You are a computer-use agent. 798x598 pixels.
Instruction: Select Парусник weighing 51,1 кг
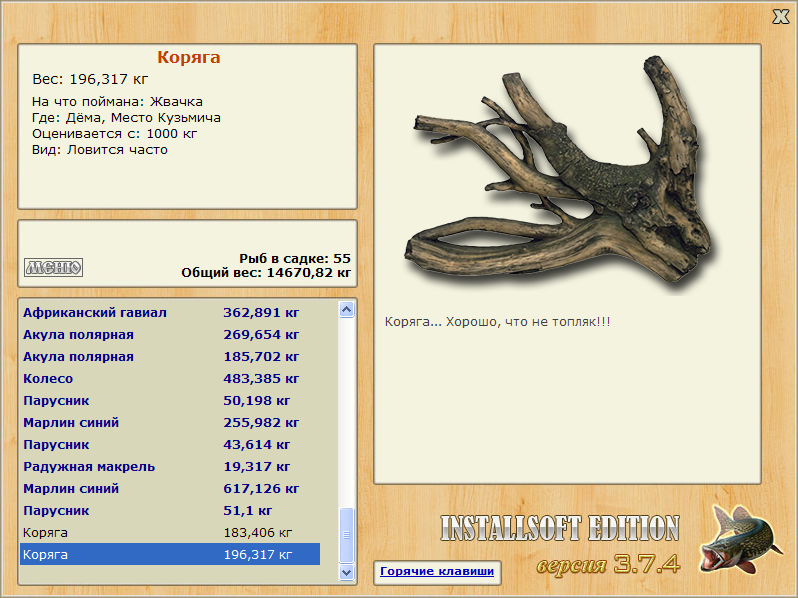pos(170,510)
